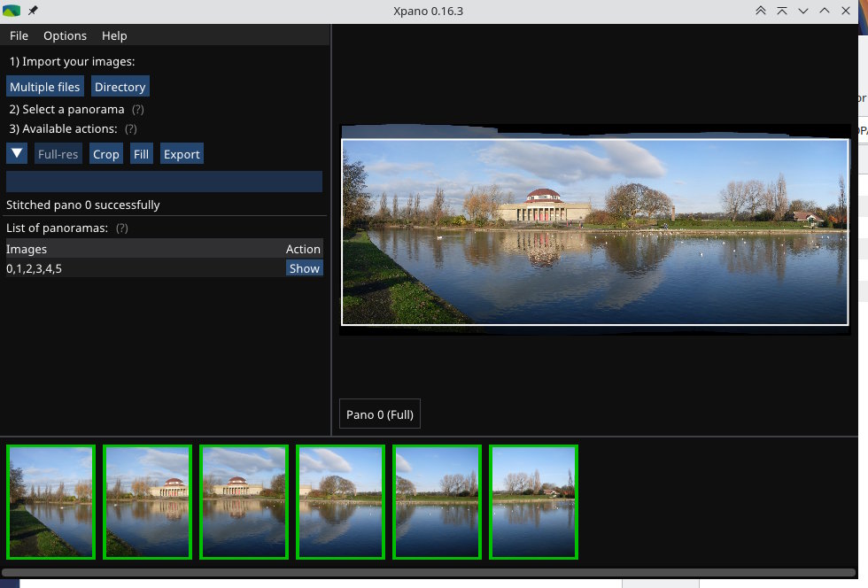
Task: Open the File menu
Action: point(19,35)
